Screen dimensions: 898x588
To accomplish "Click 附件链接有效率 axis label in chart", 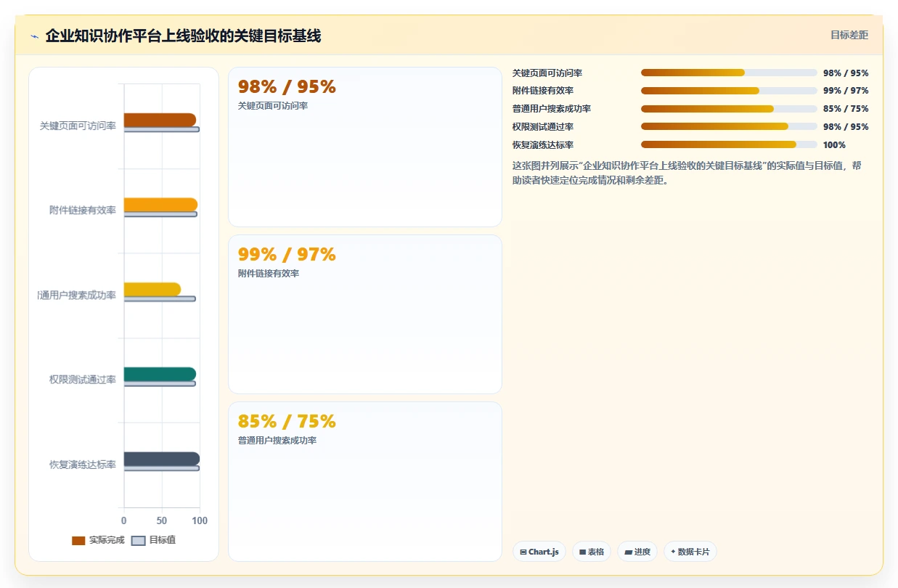I will coord(83,211).
